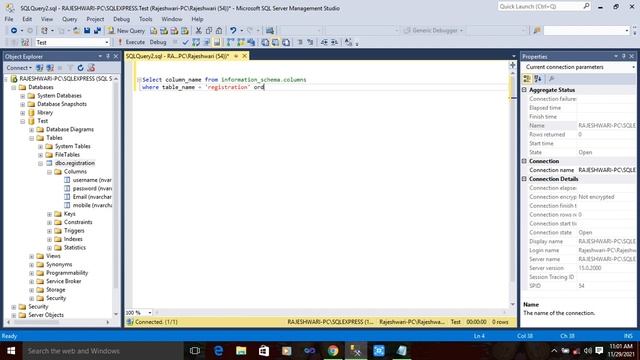The image size is (640, 360).
Task: Click the Save All icon
Action: 98,31
